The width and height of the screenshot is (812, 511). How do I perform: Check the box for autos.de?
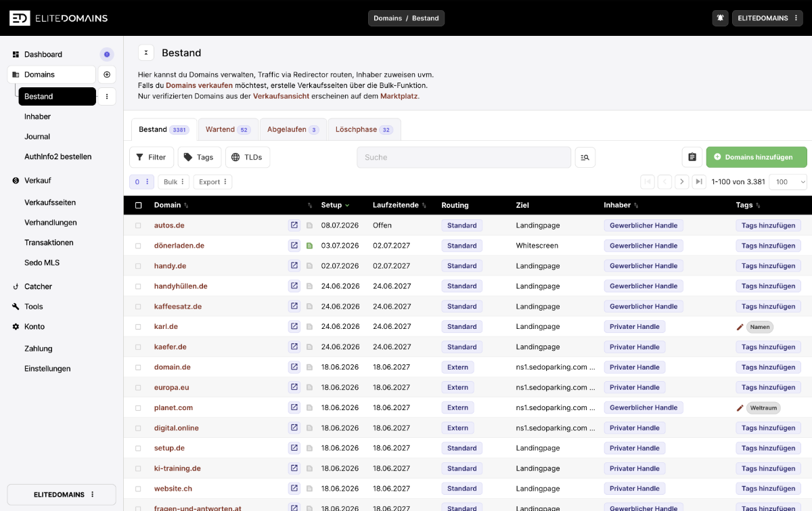(139, 225)
